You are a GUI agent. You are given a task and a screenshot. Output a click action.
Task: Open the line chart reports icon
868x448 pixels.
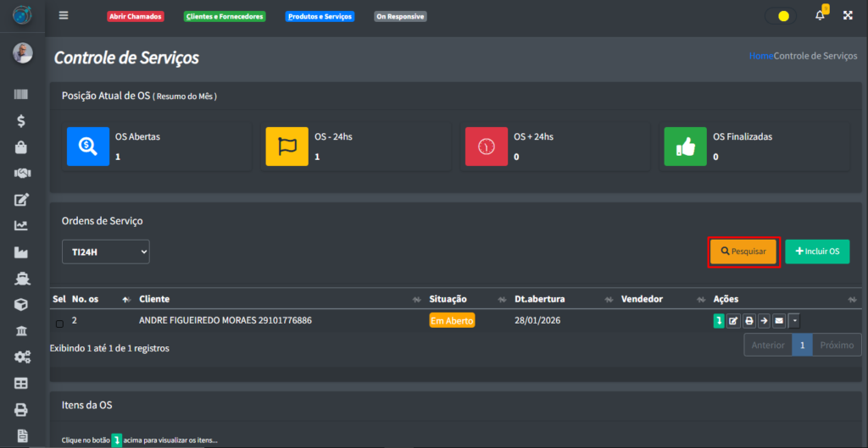[x=22, y=226]
